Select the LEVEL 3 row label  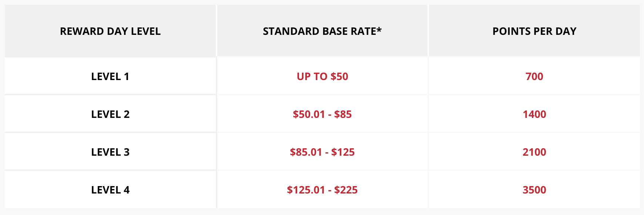point(110,152)
